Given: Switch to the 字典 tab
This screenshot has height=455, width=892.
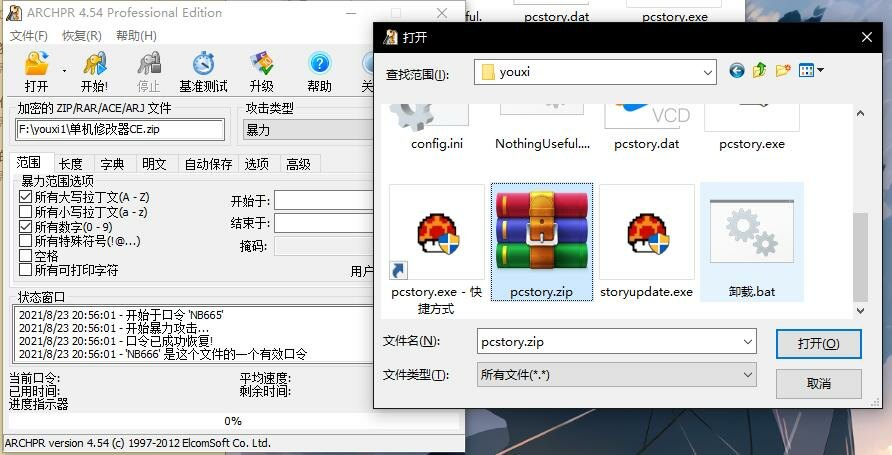Looking at the screenshot, I should click(112, 164).
